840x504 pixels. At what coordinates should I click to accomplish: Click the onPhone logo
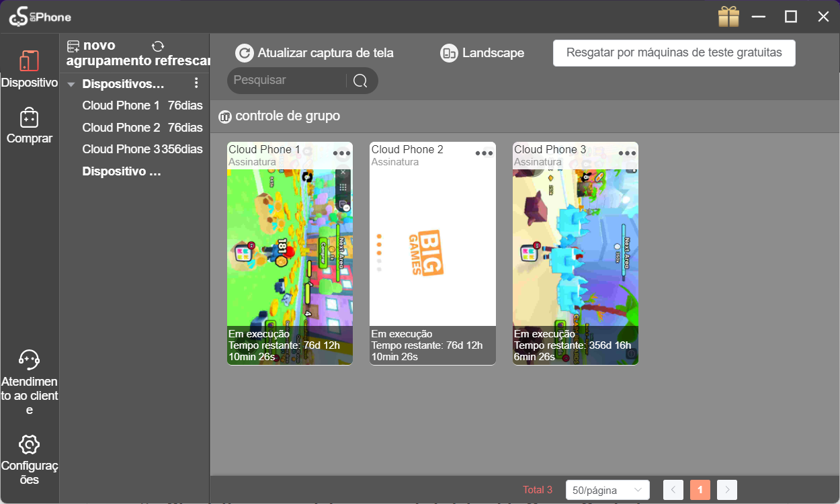tap(40, 17)
